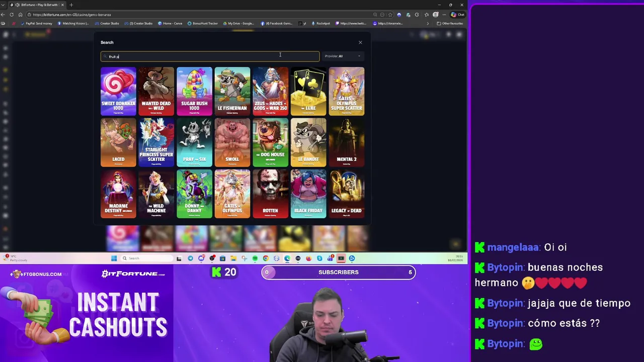Close the Search dialog with the X
Image resolution: width=644 pixels, height=362 pixels.
360,42
